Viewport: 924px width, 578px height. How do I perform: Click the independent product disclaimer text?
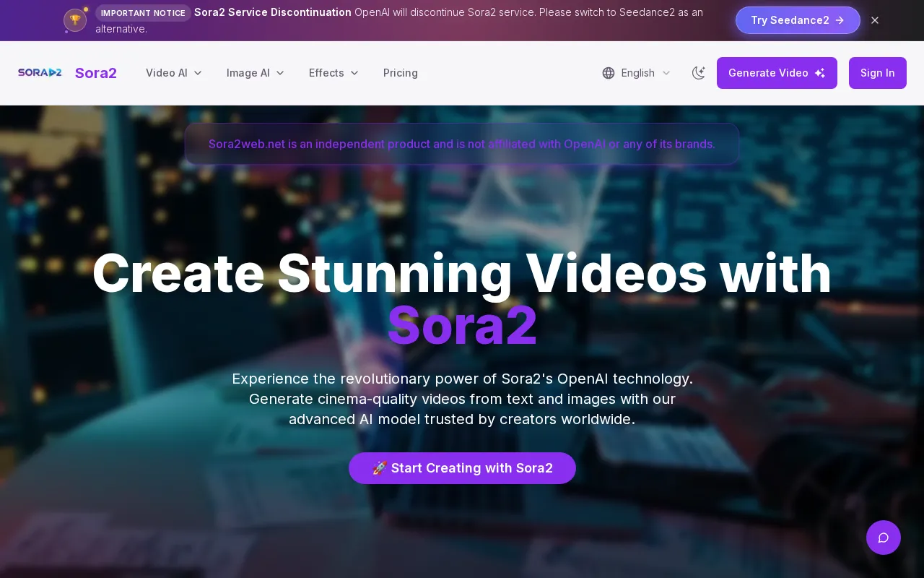click(462, 144)
